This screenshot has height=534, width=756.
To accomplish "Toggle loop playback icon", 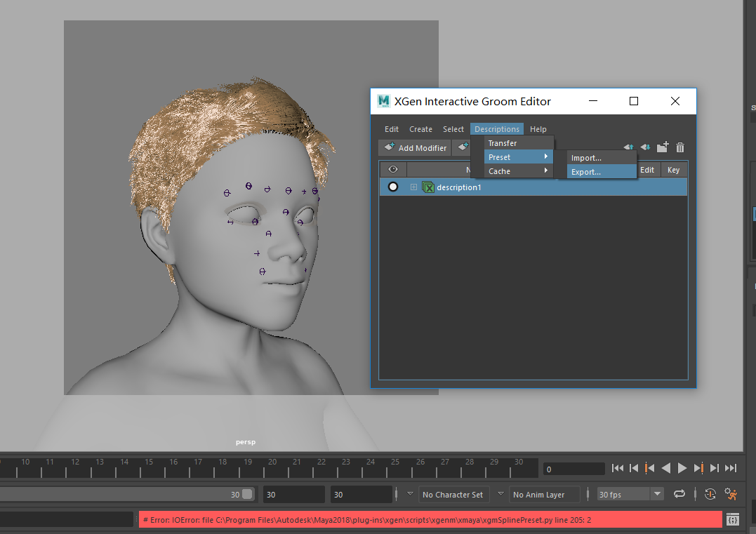I will 679,494.
